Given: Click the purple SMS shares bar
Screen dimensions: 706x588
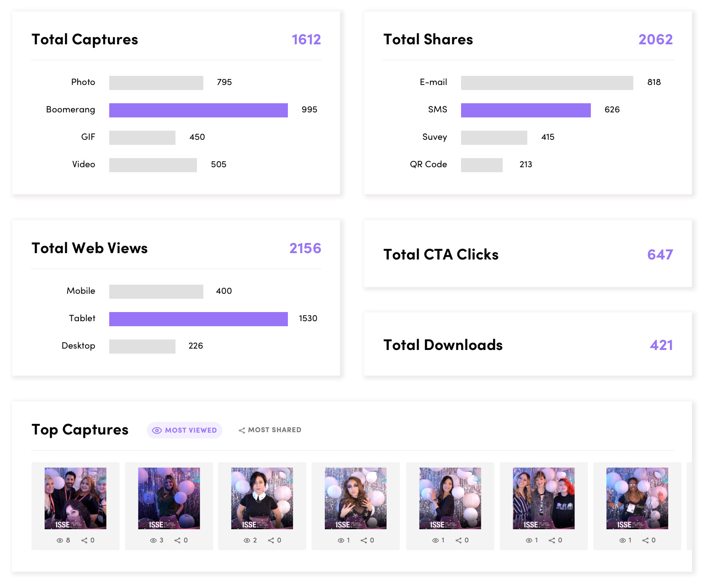Looking at the screenshot, I should [x=526, y=110].
